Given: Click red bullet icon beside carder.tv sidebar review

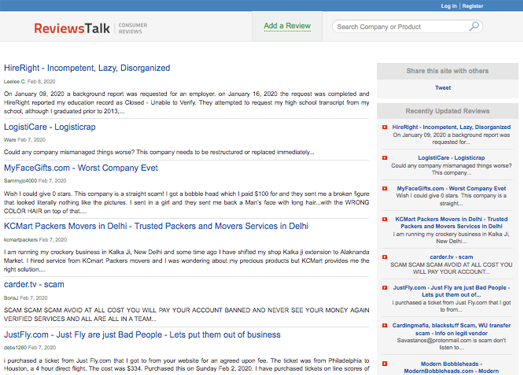Looking at the screenshot, I should click(x=385, y=257).
